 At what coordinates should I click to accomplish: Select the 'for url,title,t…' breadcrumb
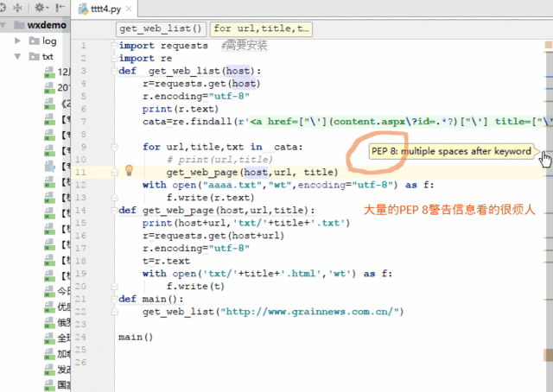tap(261, 28)
